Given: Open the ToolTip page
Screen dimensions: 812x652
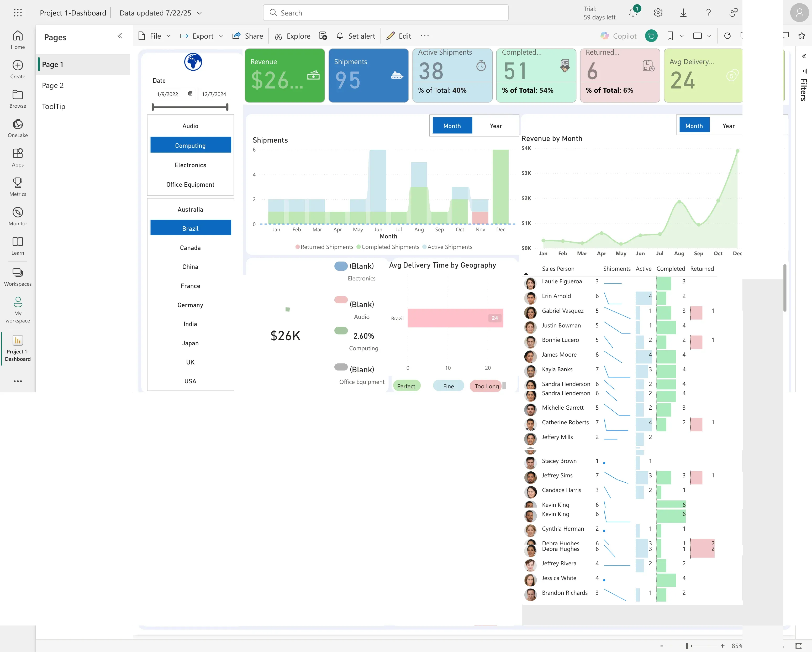Looking at the screenshot, I should click(54, 106).
